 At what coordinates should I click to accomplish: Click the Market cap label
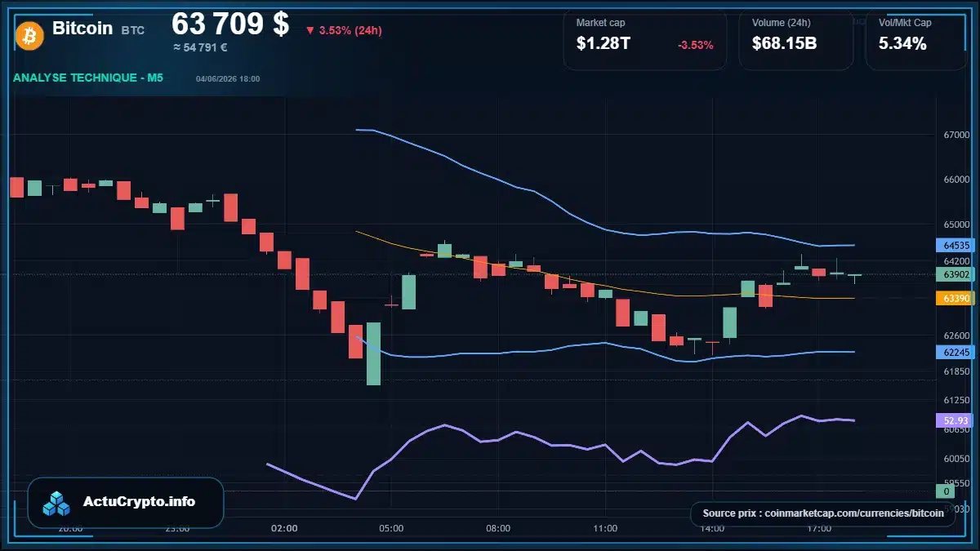(600, 23)
